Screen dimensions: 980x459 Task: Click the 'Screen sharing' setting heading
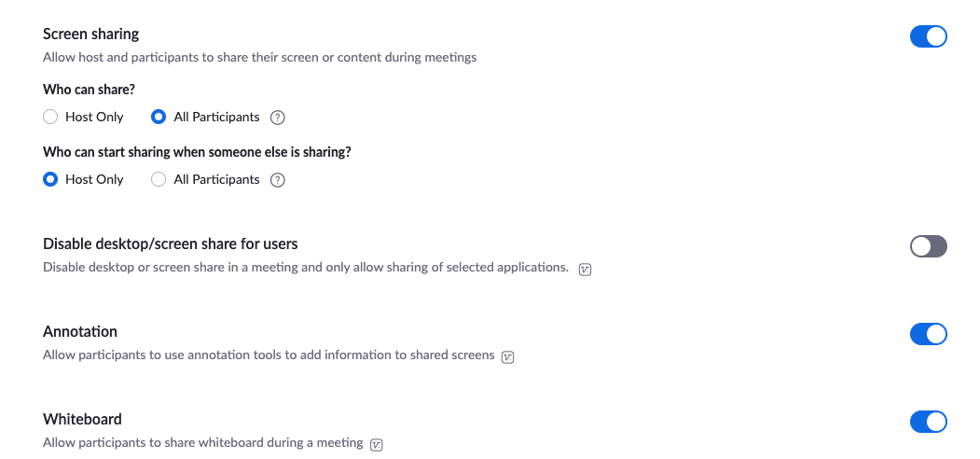click(x=91, y=34)
